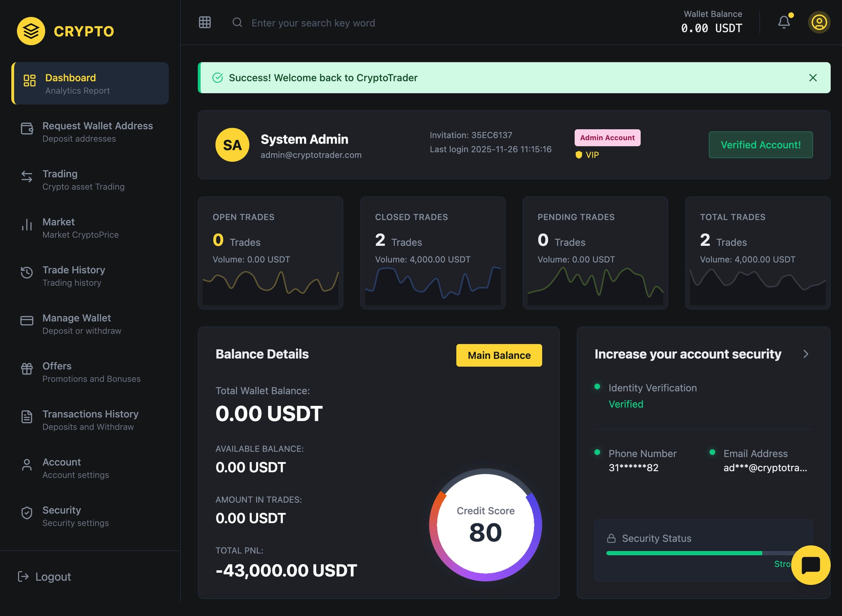842x616 pixels.
Task: Click Logout at sidebar bottom
Action: 44,576
